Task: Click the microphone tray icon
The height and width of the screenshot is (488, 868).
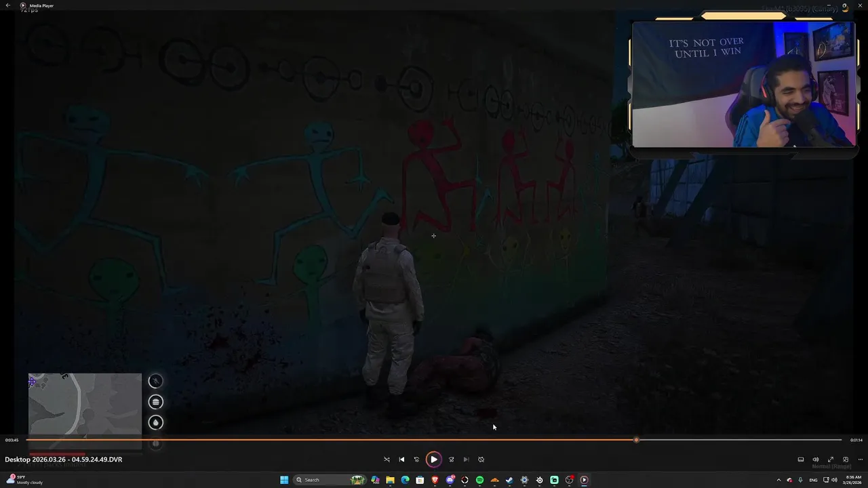Action: (800, 480)
